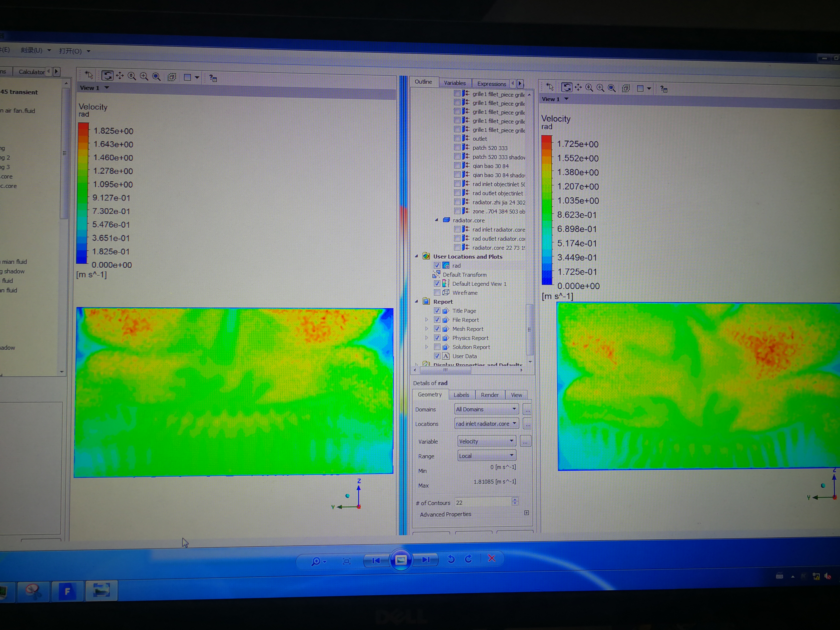Select Zoom tool in right viewer toolbar

click(x=589, y=88)
